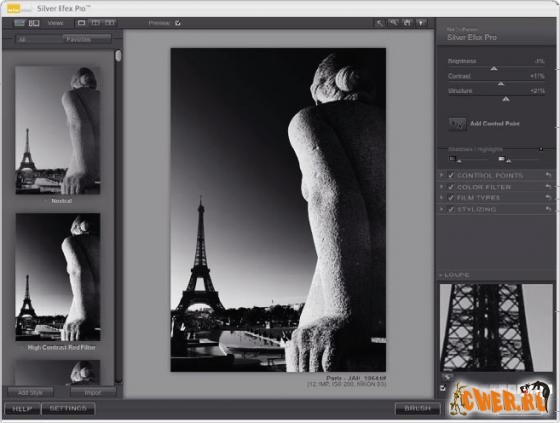Toggle the Preview checkbox

(178, 23)
